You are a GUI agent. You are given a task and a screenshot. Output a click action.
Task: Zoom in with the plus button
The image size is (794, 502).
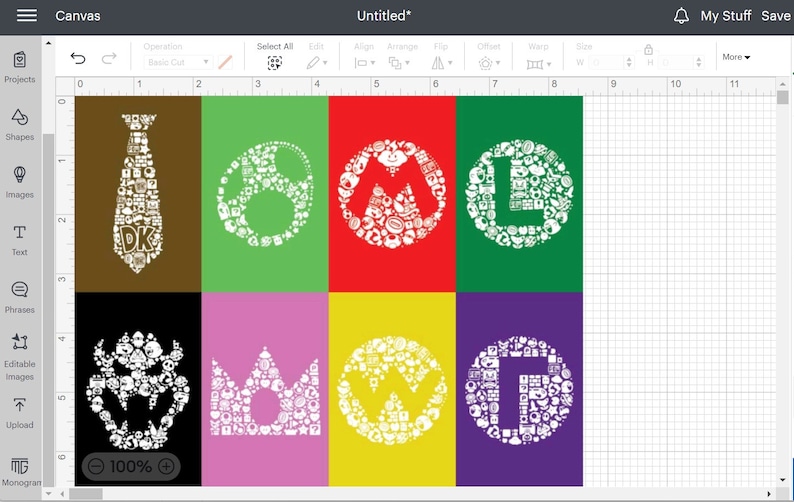click(x=166, y=466)
